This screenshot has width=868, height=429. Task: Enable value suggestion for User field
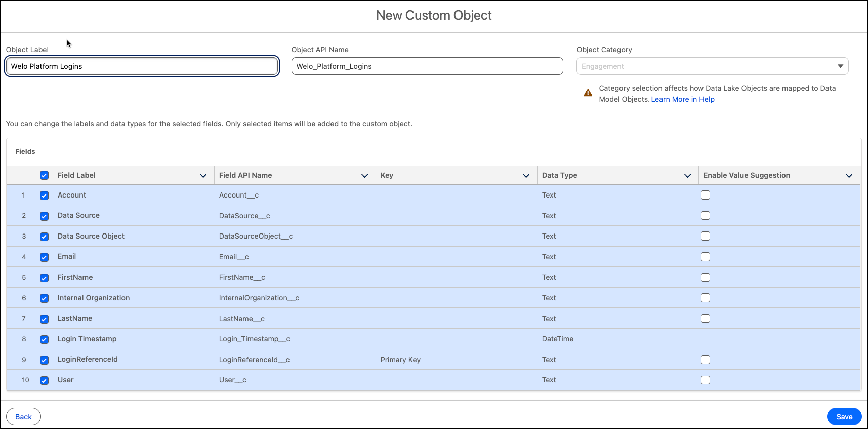pos(706,380)
